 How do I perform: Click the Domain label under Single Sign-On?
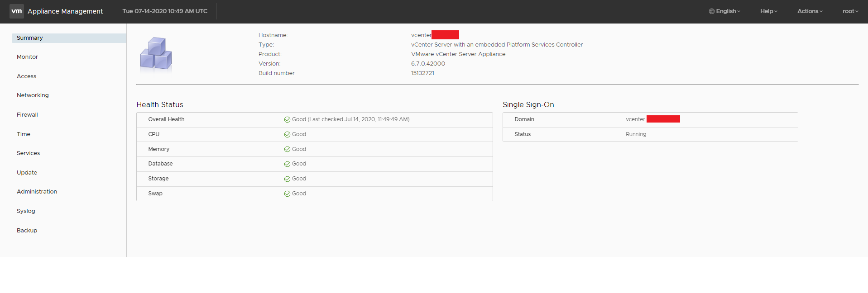pyautogui.click(x=524, y=119)
